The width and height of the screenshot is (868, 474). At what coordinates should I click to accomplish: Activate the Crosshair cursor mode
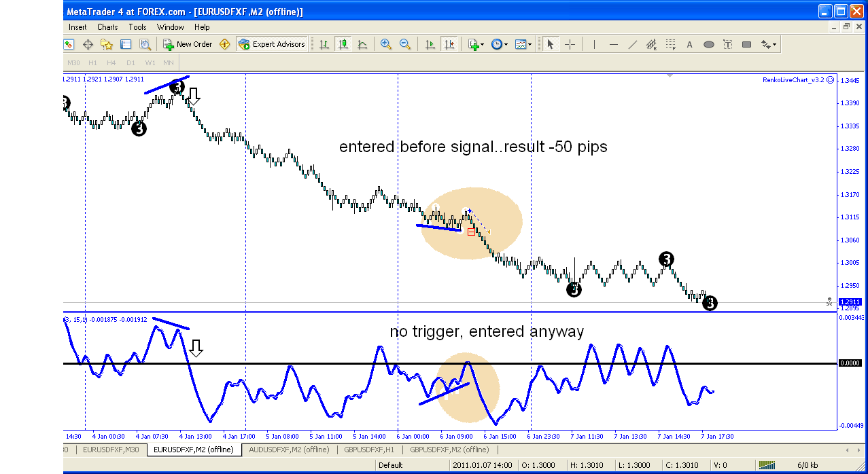click(x=570, y=44)
